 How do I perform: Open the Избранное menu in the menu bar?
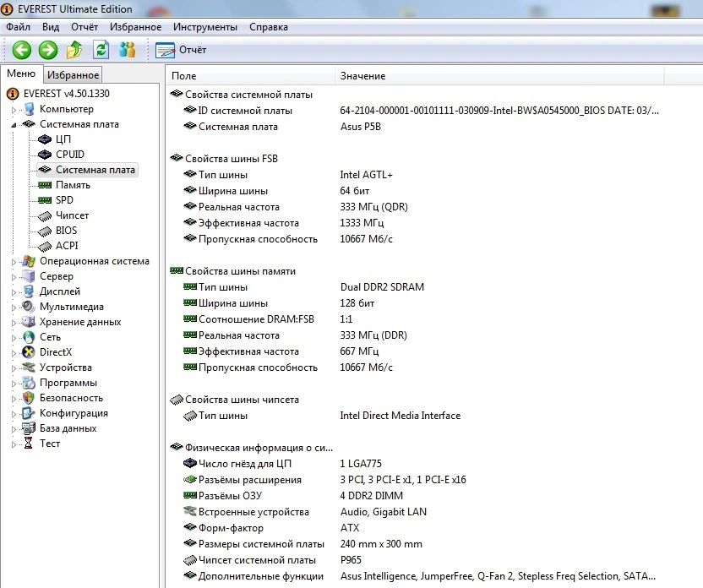coord(135,27)
